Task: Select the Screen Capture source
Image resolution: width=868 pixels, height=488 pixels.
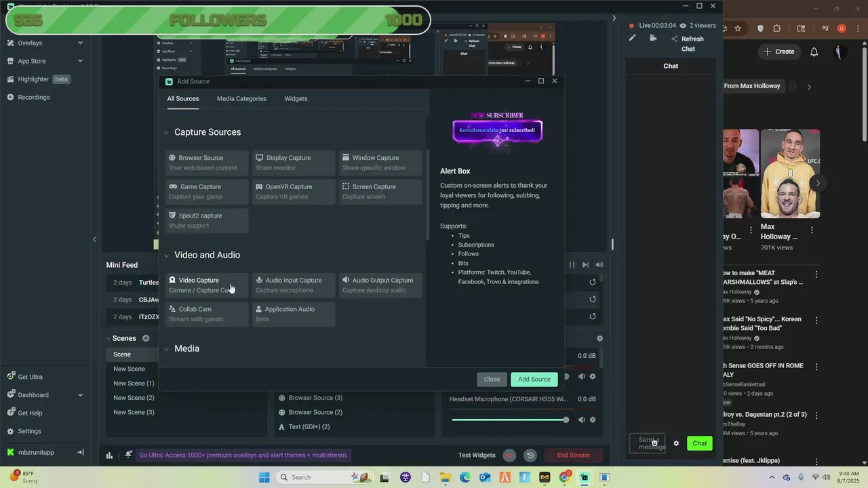Action: pos(380,192)
